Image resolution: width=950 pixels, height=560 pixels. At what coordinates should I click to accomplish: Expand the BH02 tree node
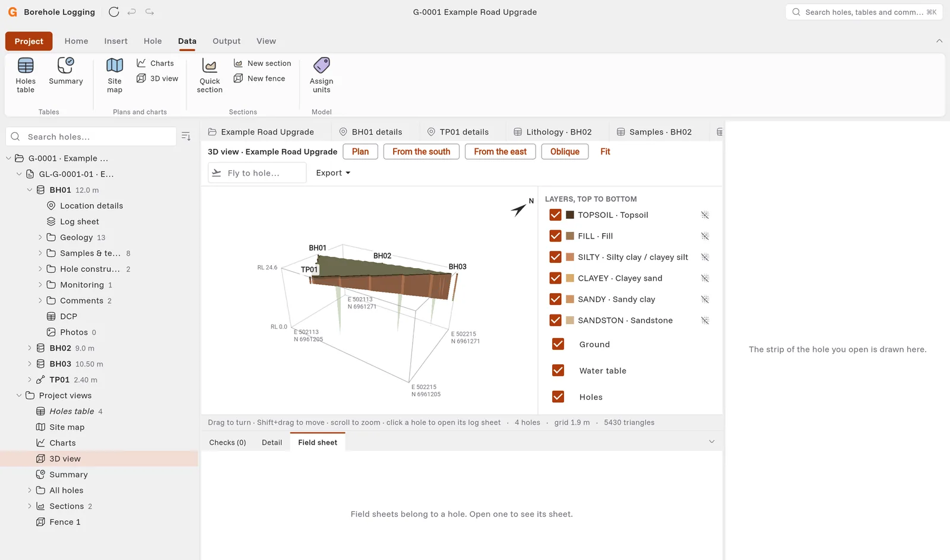coord(30,348)
